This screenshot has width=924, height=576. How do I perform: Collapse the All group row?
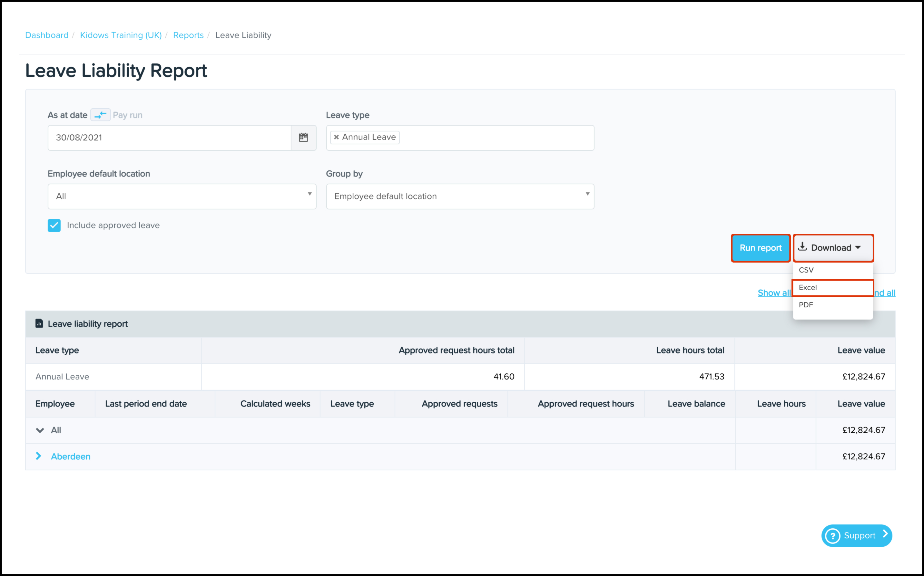[x=40, y=430]
